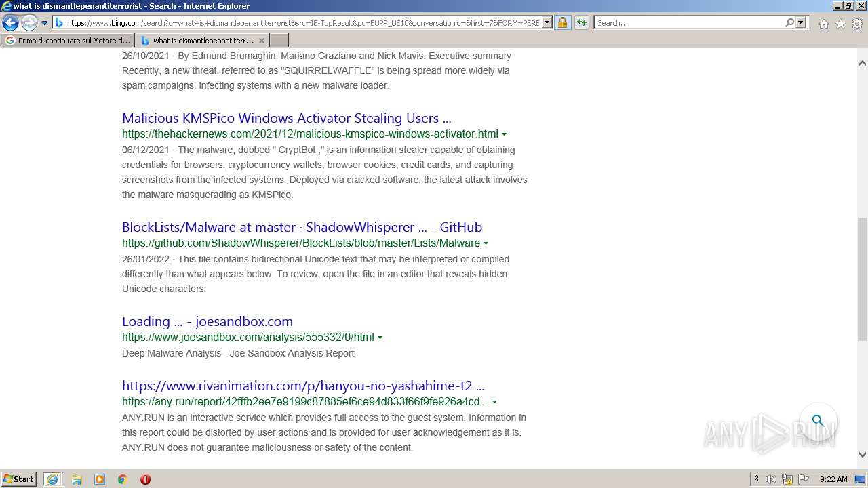Click the Bing favicon in address bar
868x488 pixels.
(59, 23)
